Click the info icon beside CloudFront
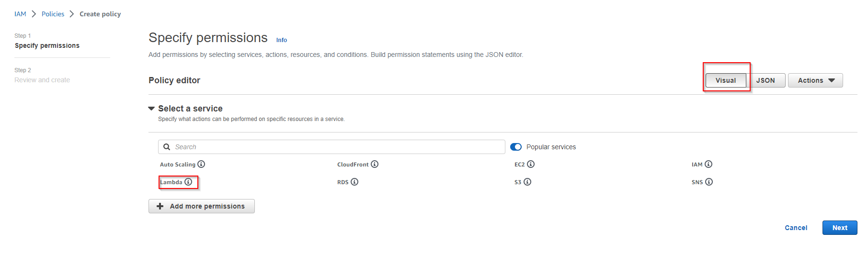Viewport: 868px width, 254px height. click(x=375, y=164)
